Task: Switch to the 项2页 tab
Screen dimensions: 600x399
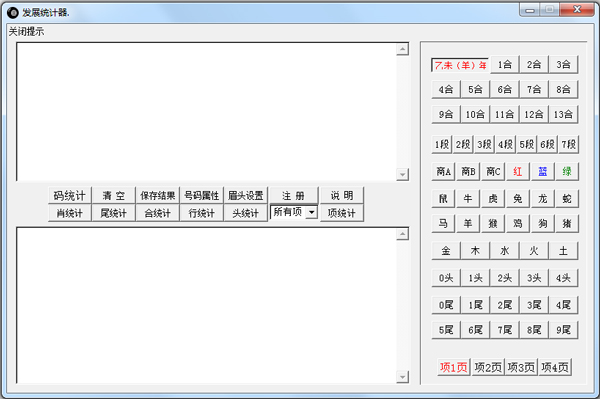Action: tap(488, 367)
